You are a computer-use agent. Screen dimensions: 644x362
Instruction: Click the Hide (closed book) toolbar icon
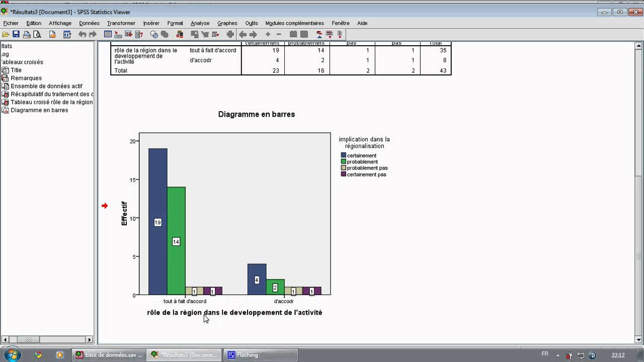pyautogui.click(x=304, y=34)
